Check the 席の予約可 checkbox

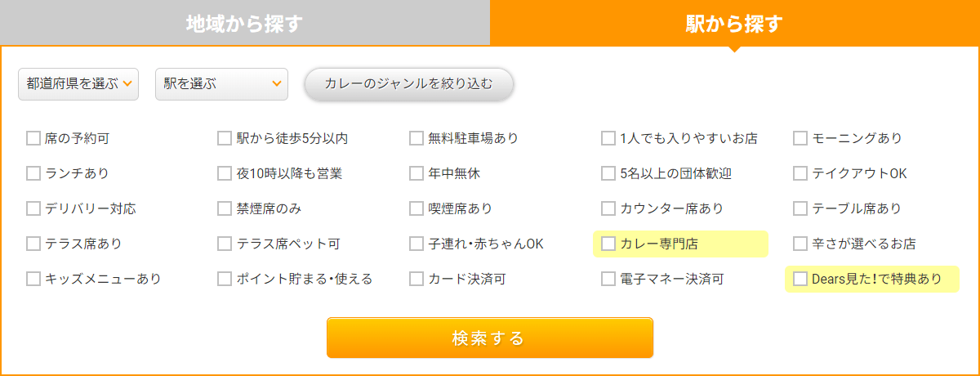pyautogui.click(x=33, y=138)
